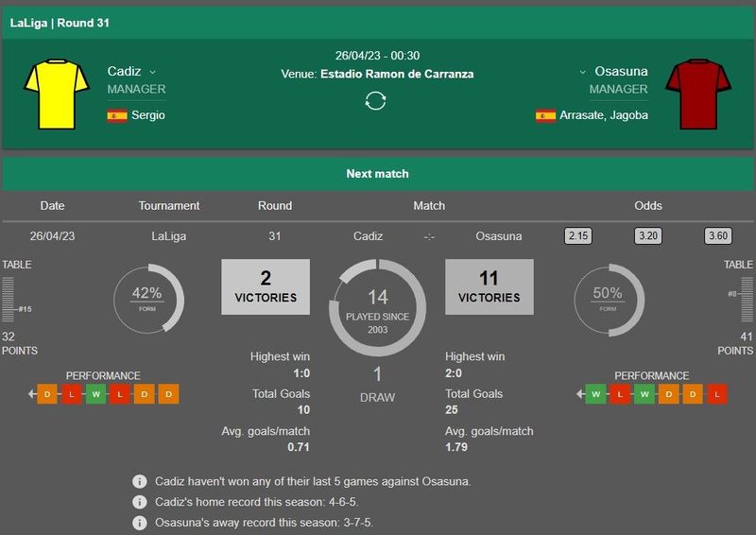Select the 2.15 home win odds
Image resolution: width=756 pixels, height=535 pixels.
click(578, 236)
